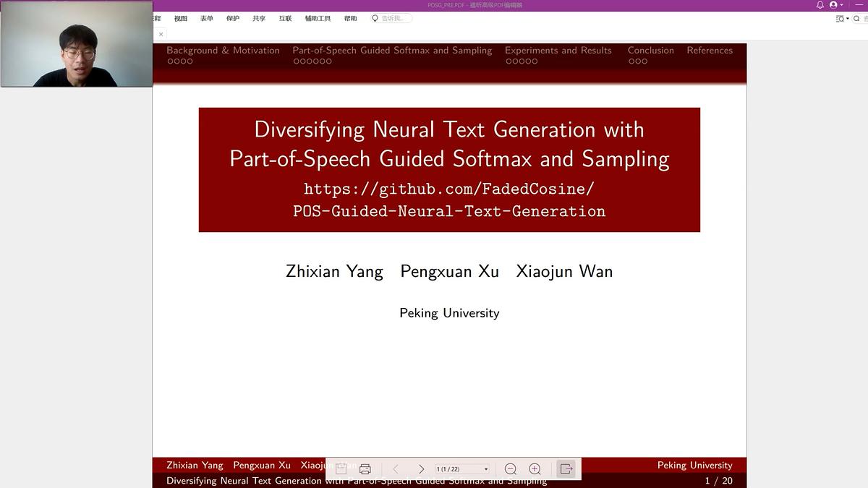Jump to Conclusion section in slide header
This screenshot has height=488, width=868.
click(x=650, y=51)
